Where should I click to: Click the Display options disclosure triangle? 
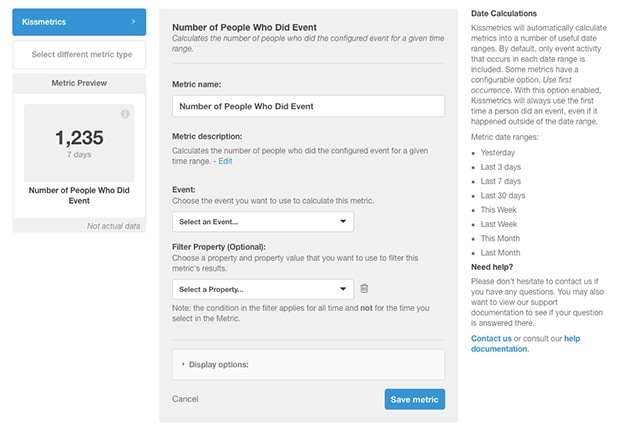pos(182,364)
